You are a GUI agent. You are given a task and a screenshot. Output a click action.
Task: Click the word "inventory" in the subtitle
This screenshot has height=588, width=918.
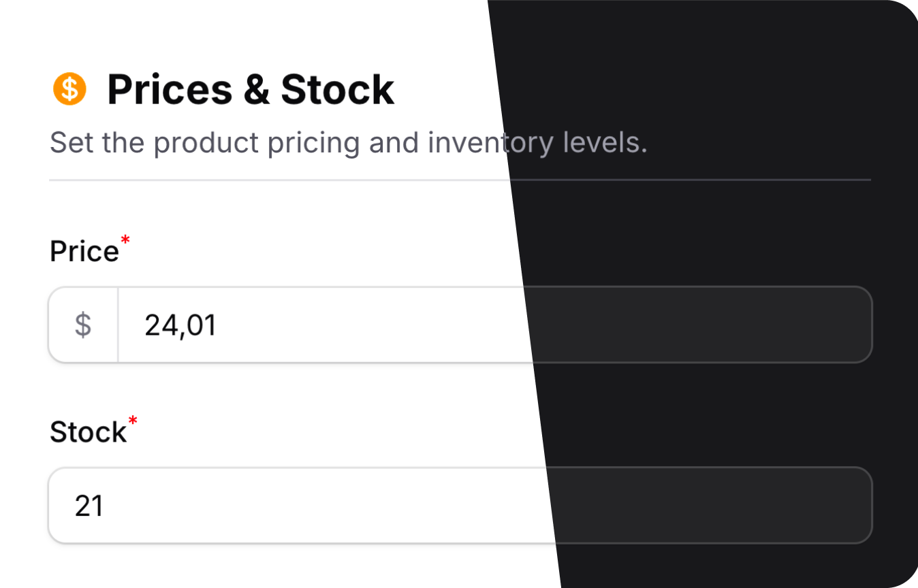(491, 143)
